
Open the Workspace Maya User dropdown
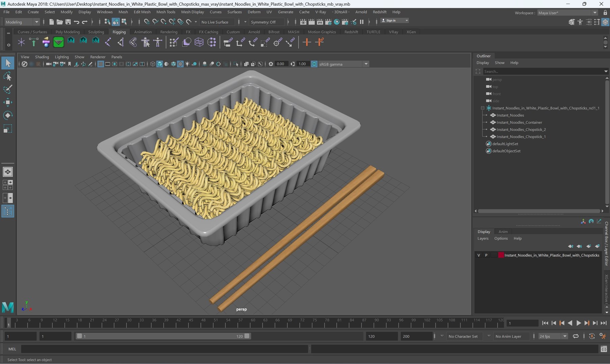(x=567, y=13)
